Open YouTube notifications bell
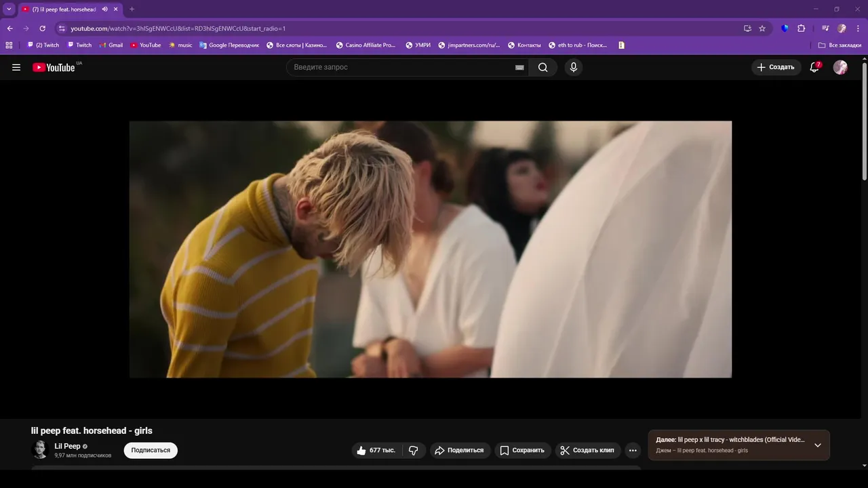The height and width of the screenshot is (488, 868). (814, 67)
